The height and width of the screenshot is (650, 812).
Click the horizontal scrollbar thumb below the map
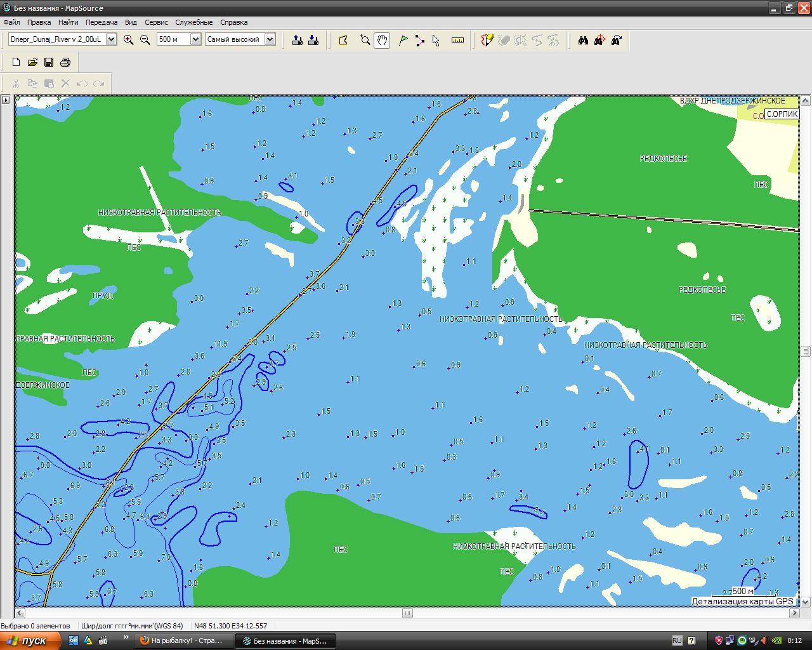(x=407, y=613)
